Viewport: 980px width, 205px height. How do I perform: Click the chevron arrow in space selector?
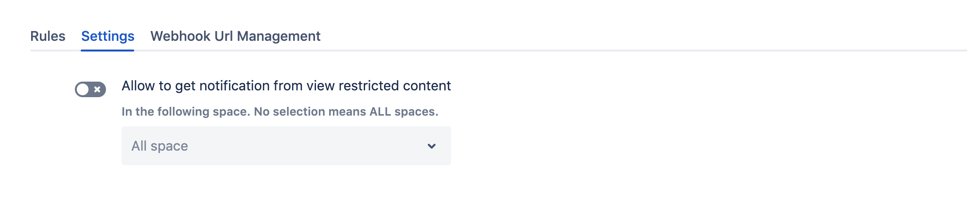coord(431,146)
